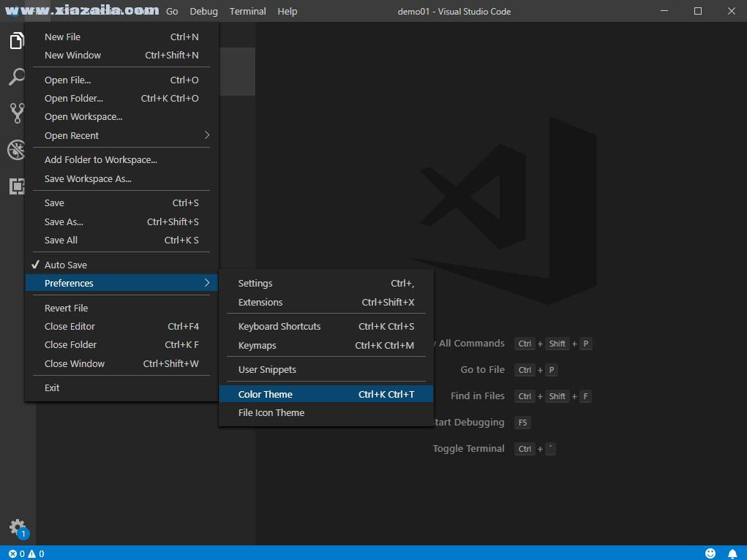Minimize the Visual Studio Code window
747x560 pixels.
664,11
